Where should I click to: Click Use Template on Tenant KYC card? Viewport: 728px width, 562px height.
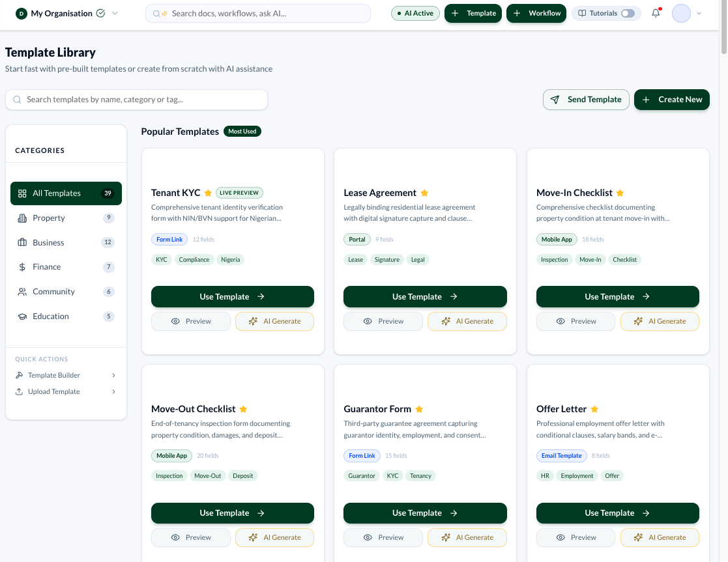click(x=233, y=296)
